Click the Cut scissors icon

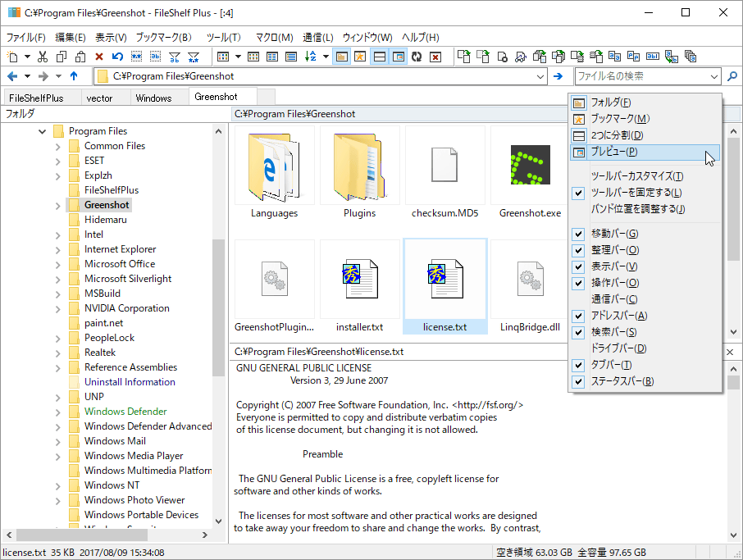tap(43, 57)
